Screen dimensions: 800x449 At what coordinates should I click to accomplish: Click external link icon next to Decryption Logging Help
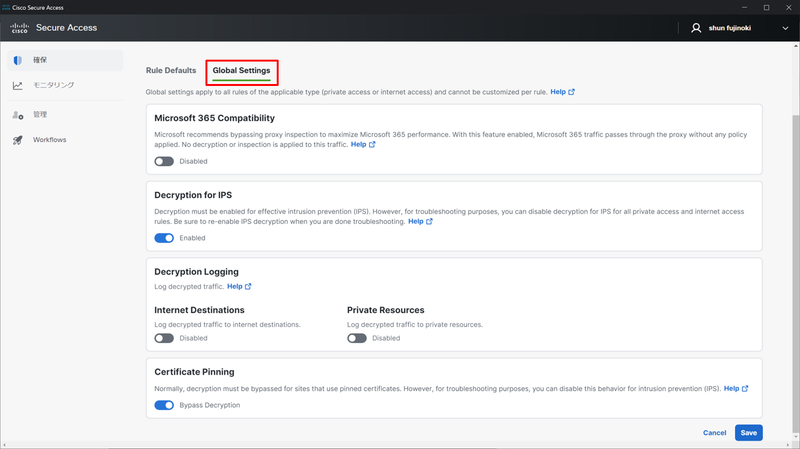click(x=248, y=287)
